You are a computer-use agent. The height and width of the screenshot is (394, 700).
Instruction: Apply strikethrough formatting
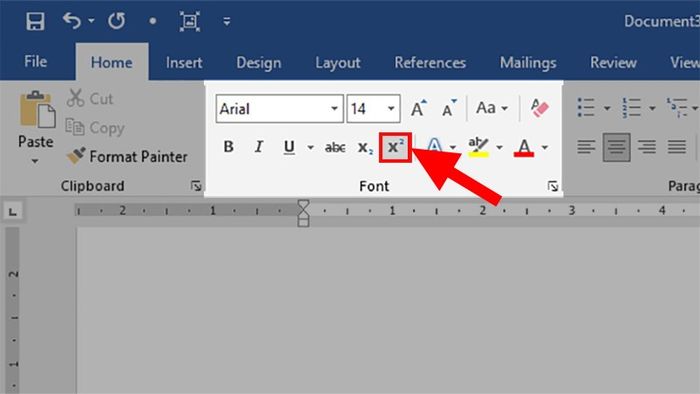(x=335, y=147)
